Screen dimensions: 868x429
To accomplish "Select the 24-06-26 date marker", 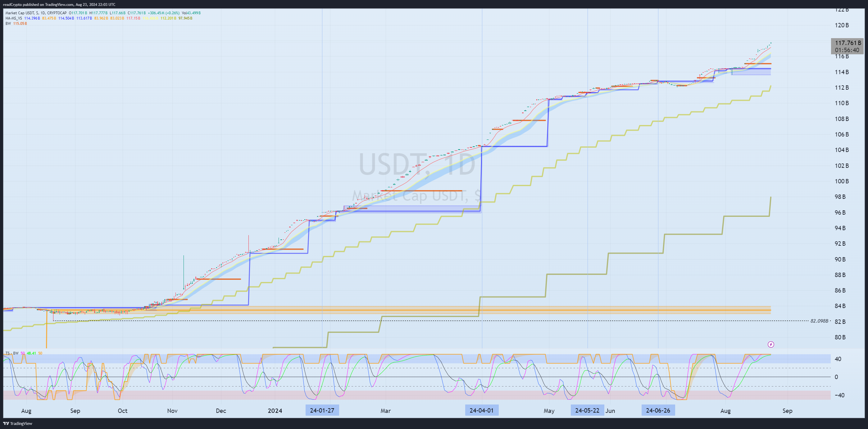I will click(658, 410).
